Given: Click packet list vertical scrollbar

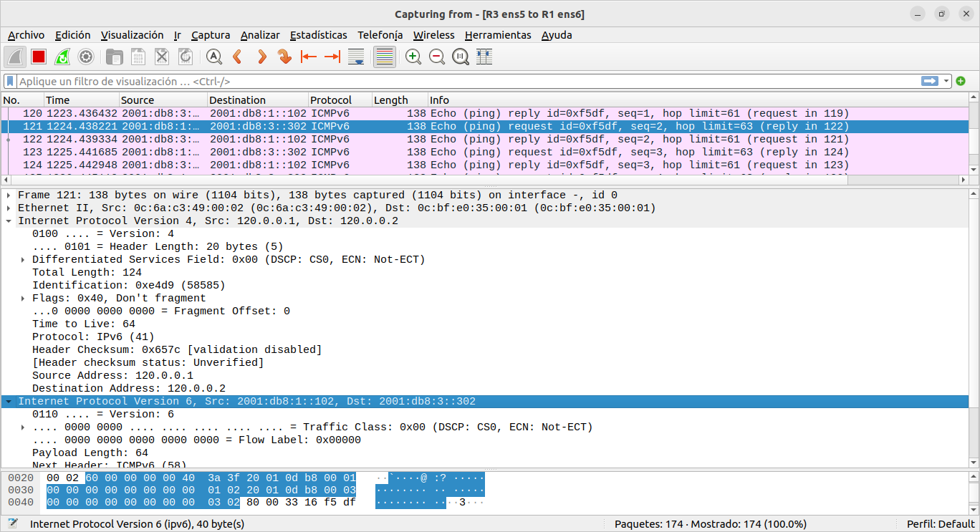Looking at the screenshot, I should click(x=973, y=133).
